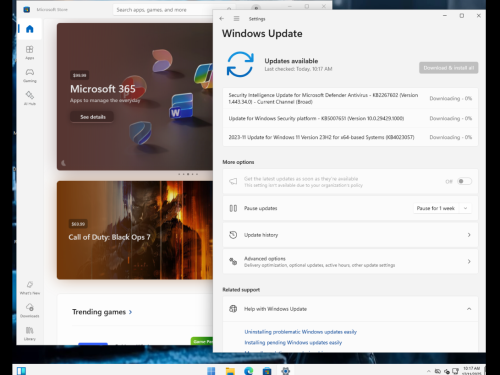
Task: Open Uninstalling problematic Windows updates easily link
Action: 300,332
